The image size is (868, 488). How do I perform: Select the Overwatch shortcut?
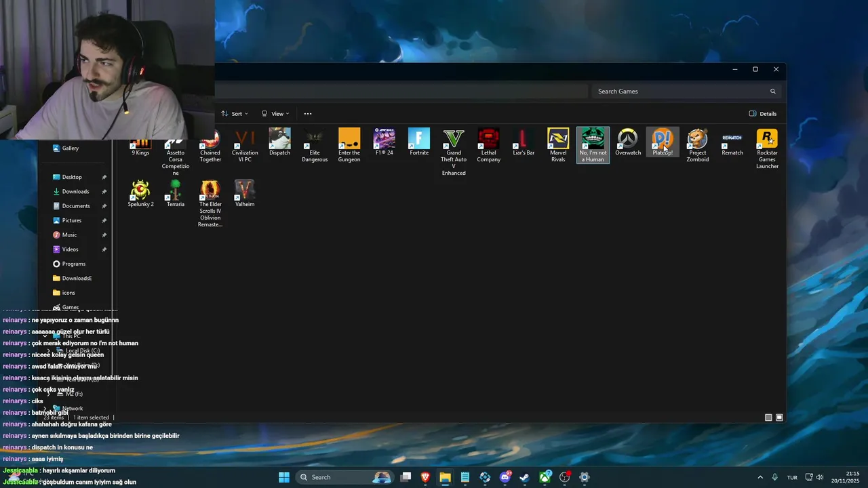[x=628, y=142]
